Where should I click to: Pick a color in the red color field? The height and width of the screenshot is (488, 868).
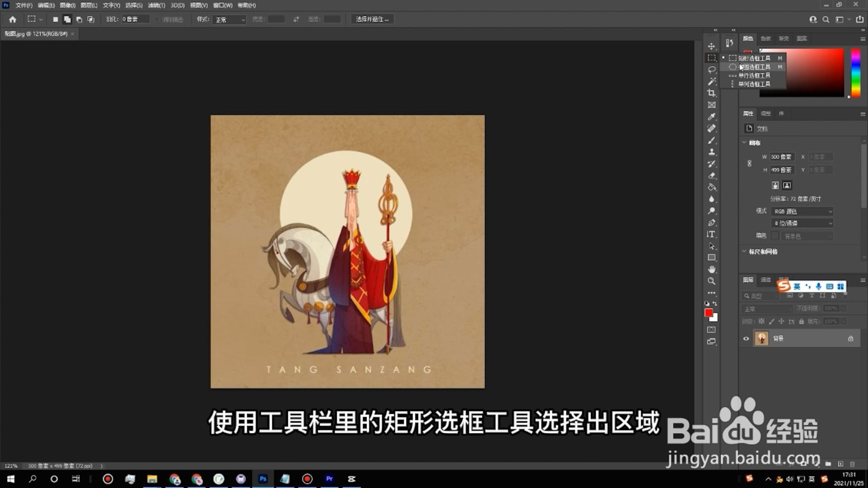point(802,73)
